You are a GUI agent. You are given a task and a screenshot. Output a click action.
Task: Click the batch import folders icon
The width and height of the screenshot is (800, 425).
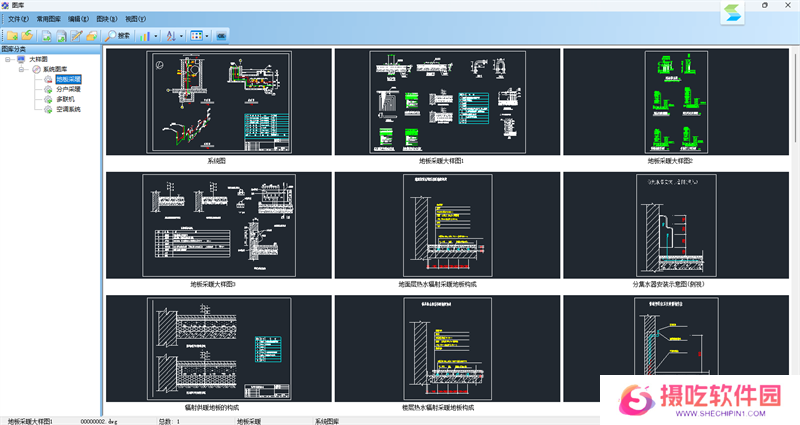point(92,36)
